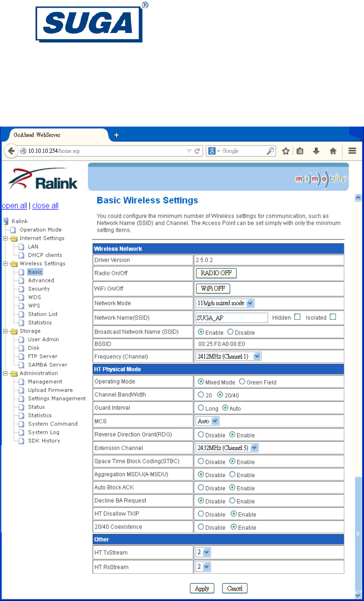The width and height of the screenshot is (364, 601).
Task: Collapse the Storage tree folder
Action: tap(6, 331)
